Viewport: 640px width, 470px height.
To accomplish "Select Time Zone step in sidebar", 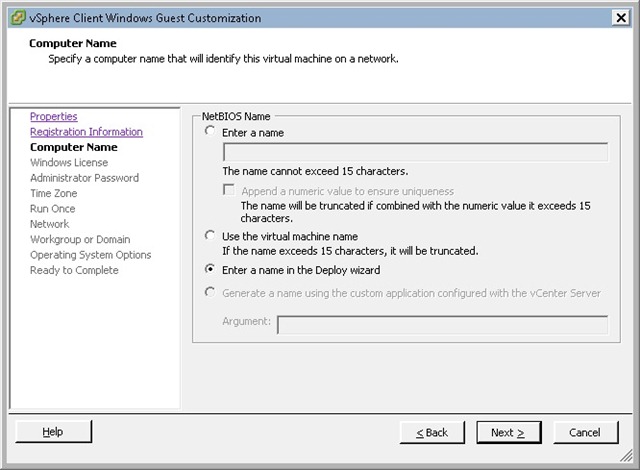I will 52,194.
